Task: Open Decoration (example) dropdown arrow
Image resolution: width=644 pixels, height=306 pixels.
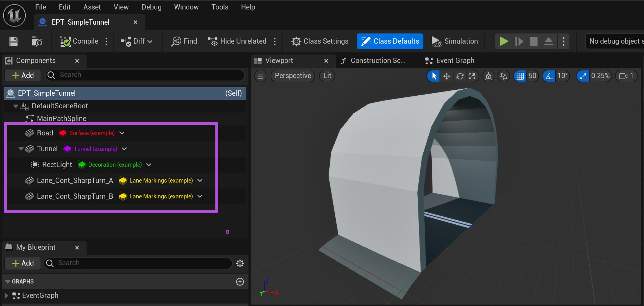Action: pos(149,165)
